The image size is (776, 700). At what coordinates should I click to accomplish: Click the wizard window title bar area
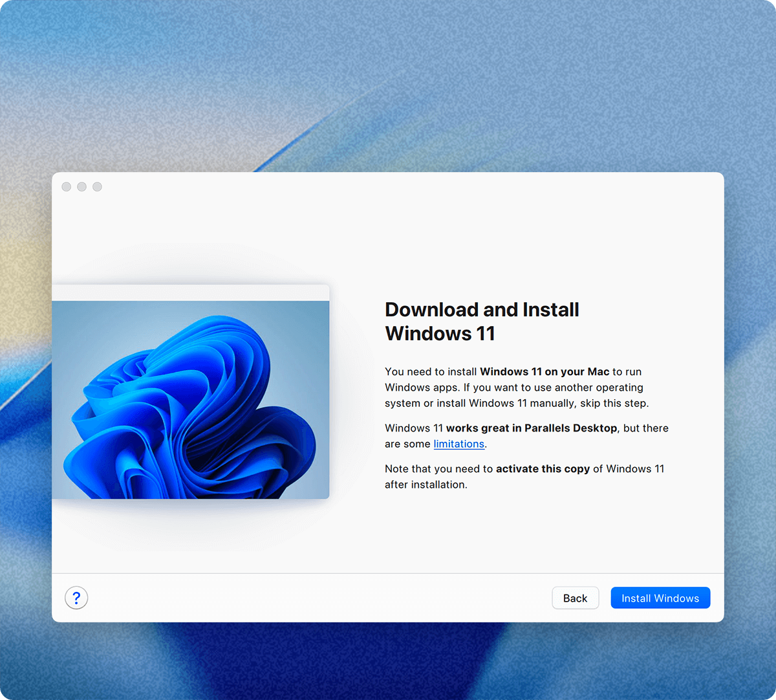click(x=388, y=186)
